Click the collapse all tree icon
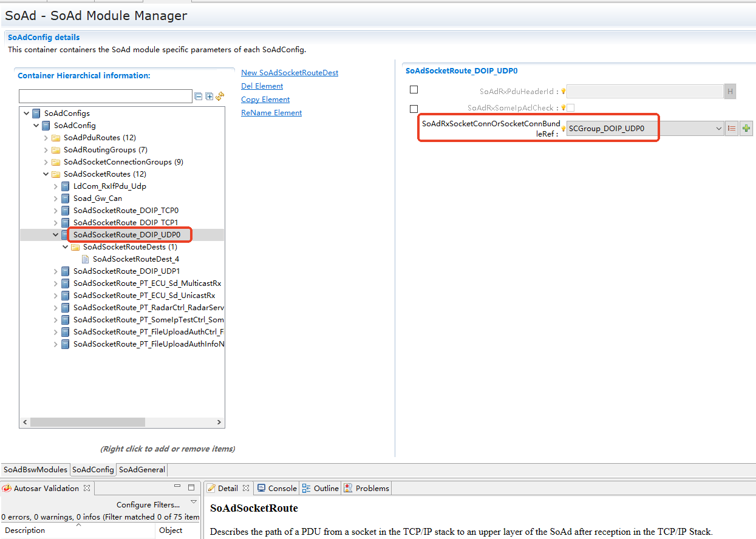The image size is (756, 539). click(x=199, y=97)
